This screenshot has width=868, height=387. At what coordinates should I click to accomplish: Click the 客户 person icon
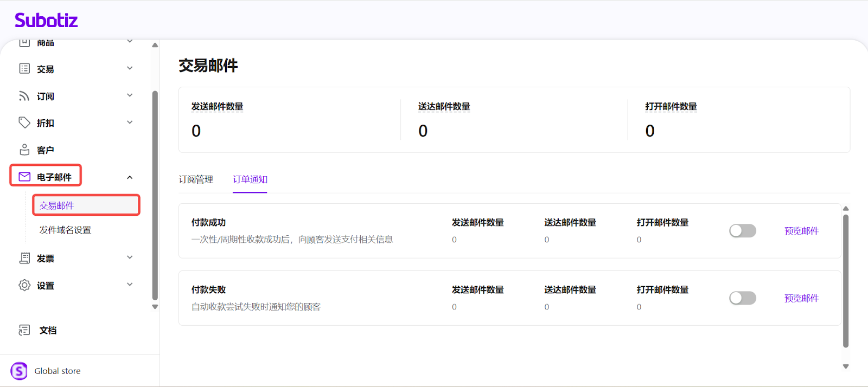[24, 150]
